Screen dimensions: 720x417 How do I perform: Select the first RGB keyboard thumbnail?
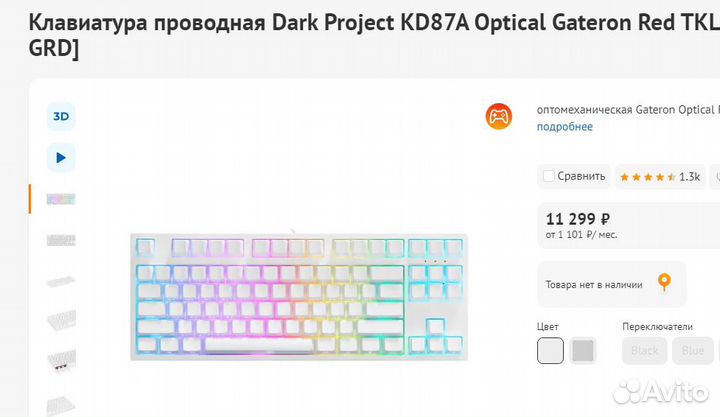click(61, 198)
